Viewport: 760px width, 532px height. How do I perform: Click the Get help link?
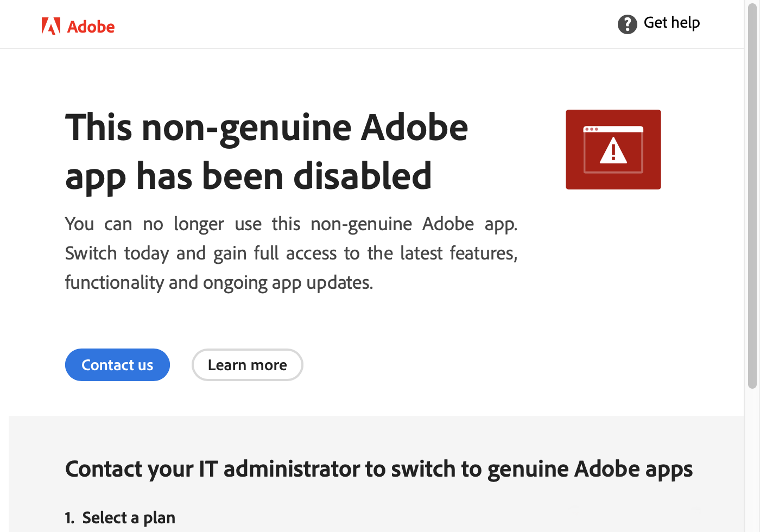point(672,23)
